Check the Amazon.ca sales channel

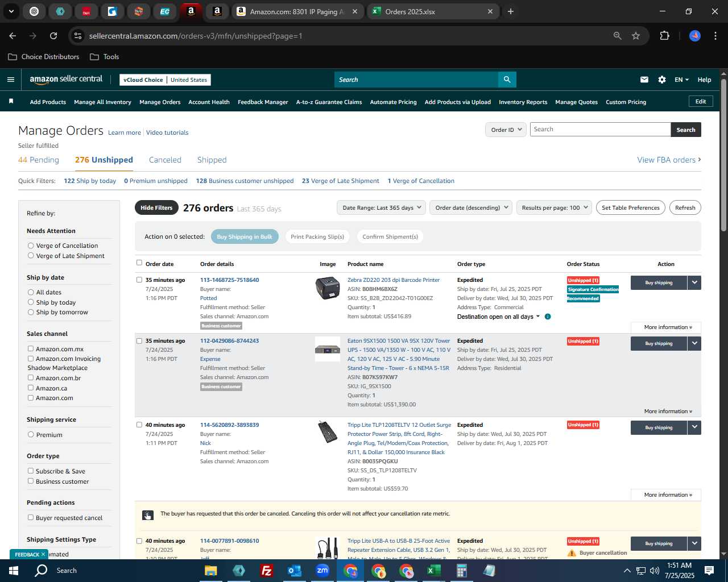click(31, 388)
